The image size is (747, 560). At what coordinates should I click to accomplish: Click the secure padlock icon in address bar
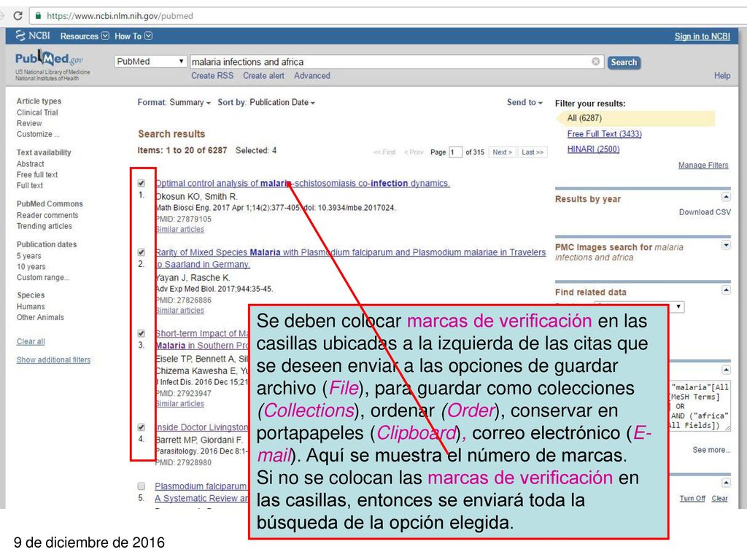pos(38,16)
